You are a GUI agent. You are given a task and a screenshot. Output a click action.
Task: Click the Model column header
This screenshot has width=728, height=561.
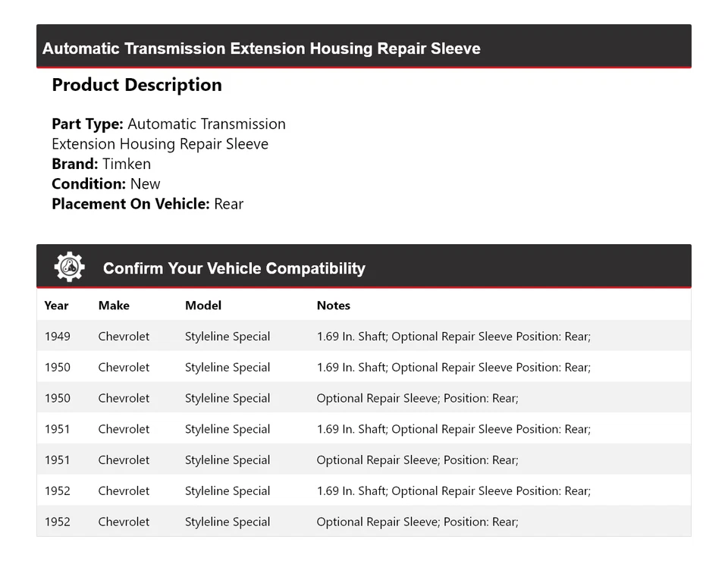(203, 306)
